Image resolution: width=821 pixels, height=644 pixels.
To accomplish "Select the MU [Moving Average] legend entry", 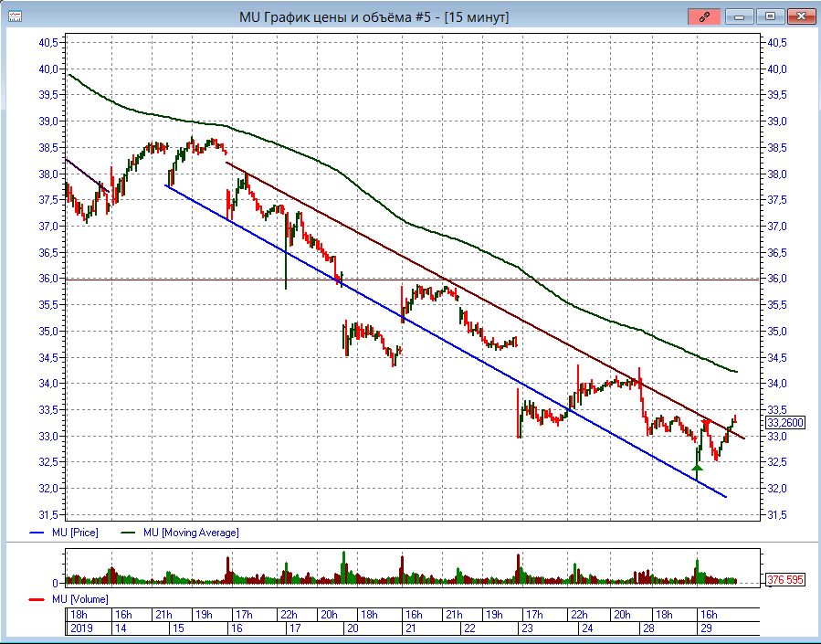I will tap(191, 533).
